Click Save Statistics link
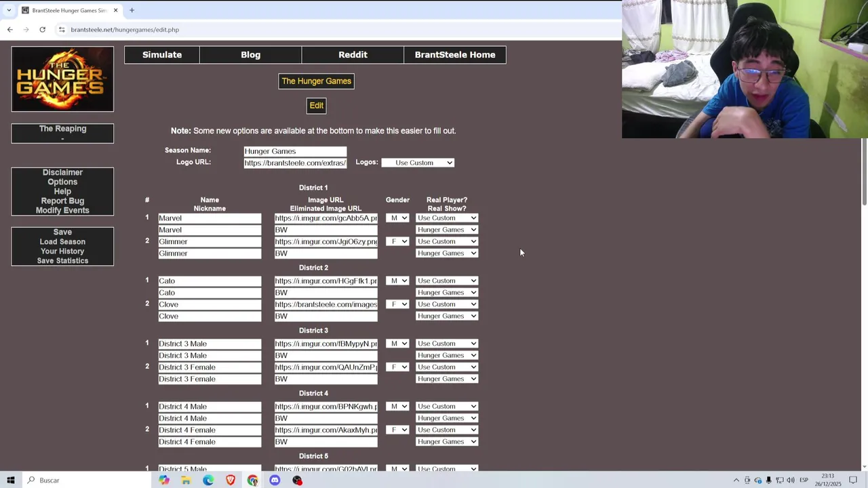The image size is (868, 488). click(x=62, y=261)
